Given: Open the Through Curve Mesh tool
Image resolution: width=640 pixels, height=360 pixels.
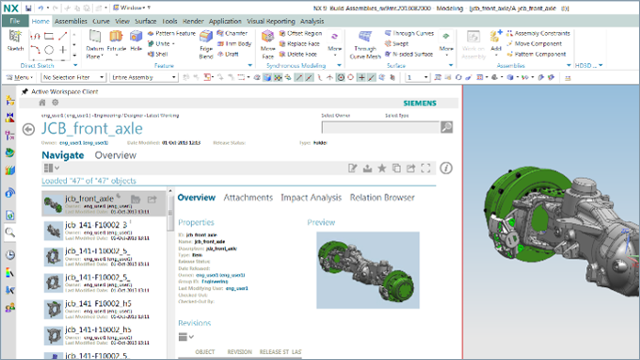Looking at the screenshot, I should 365,44.
